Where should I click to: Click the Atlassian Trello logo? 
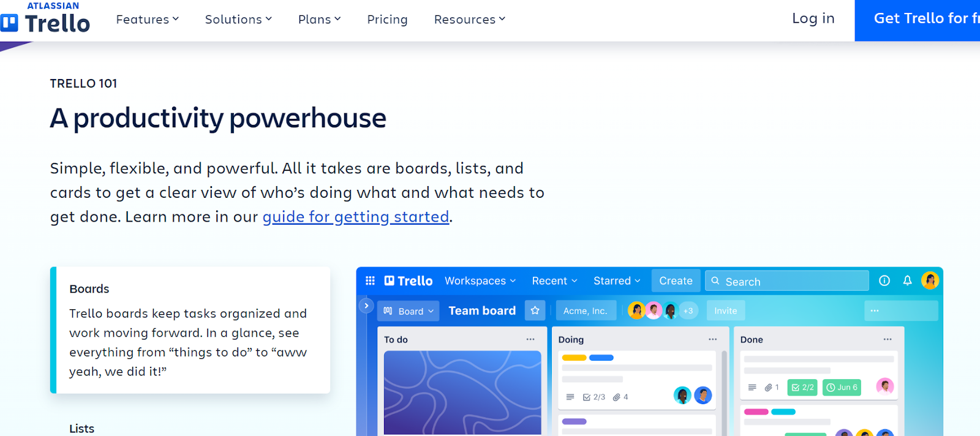pyautogui.click(x=45, y=17)
